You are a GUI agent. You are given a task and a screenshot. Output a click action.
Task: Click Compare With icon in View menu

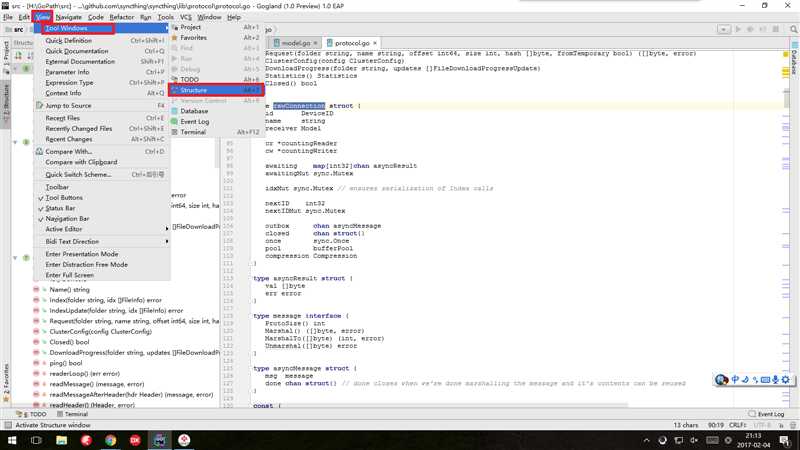[39, 152]
